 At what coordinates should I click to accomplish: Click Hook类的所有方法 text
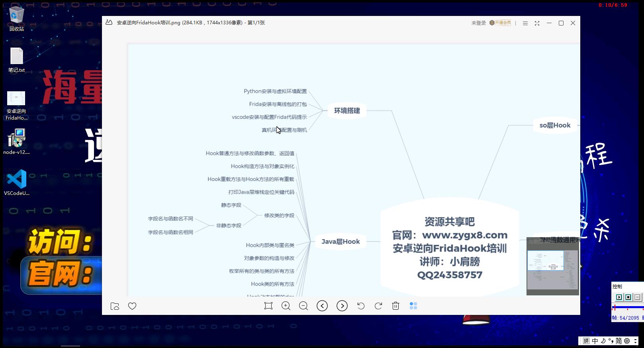[x=272, y=284]
